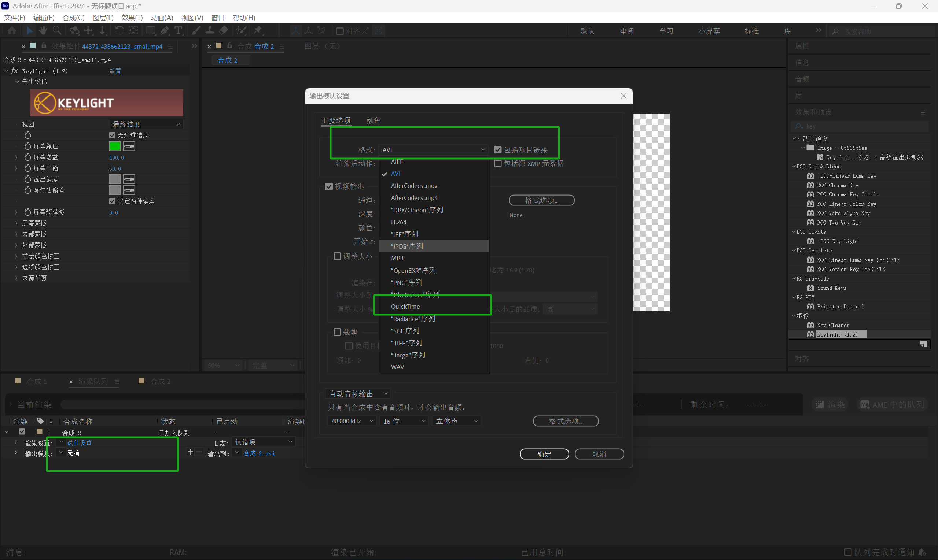
Task: Enable the 调整大小 checkbox
Action: (337, 256)
